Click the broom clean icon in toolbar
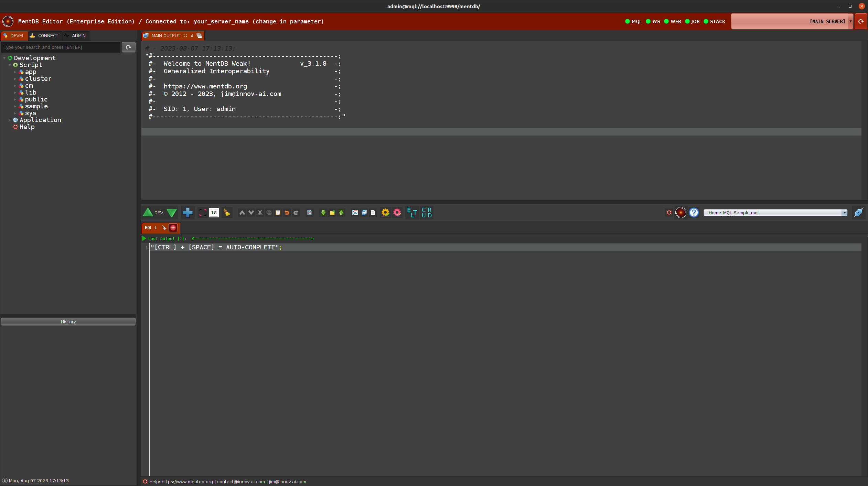This screenshot has width=868, height=486. pos(227,213)
